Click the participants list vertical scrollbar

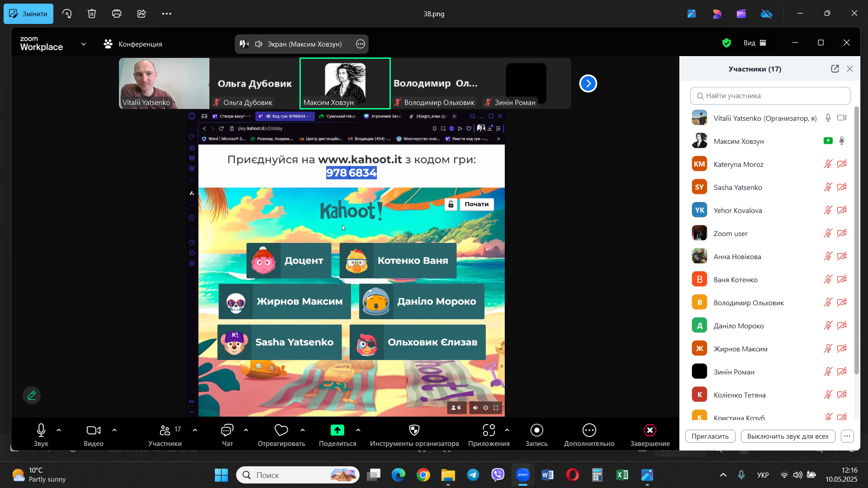coord(856,240)
